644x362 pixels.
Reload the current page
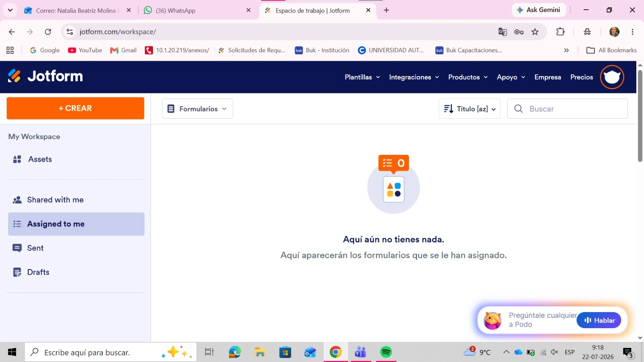48,32
